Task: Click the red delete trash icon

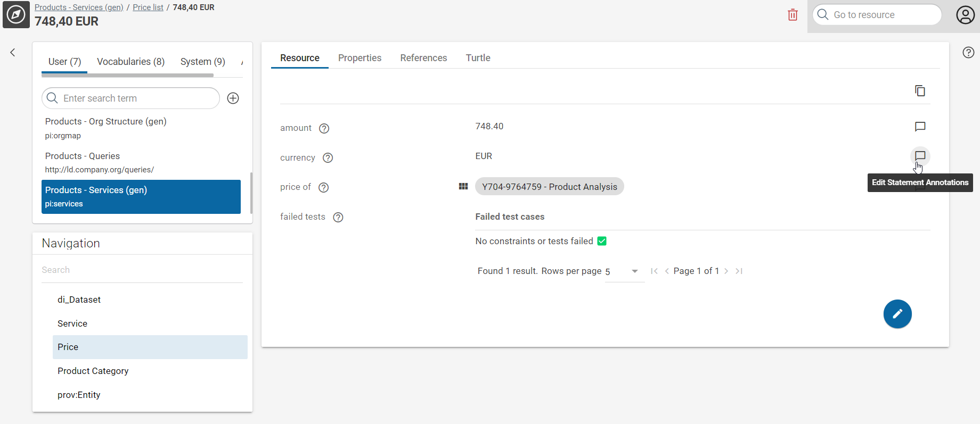Action: (793, 15)
